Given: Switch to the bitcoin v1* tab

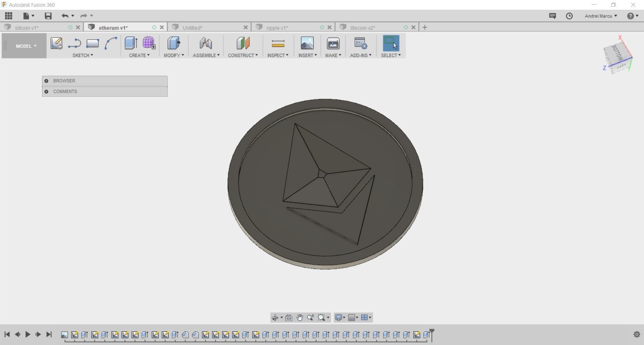Looking at the screenshot, I should click(27, 28).
